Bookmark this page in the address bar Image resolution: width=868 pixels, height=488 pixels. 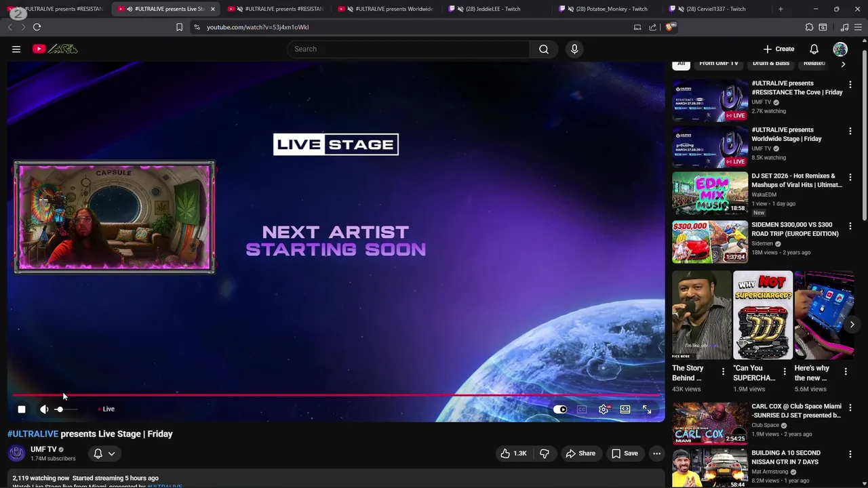179,27
